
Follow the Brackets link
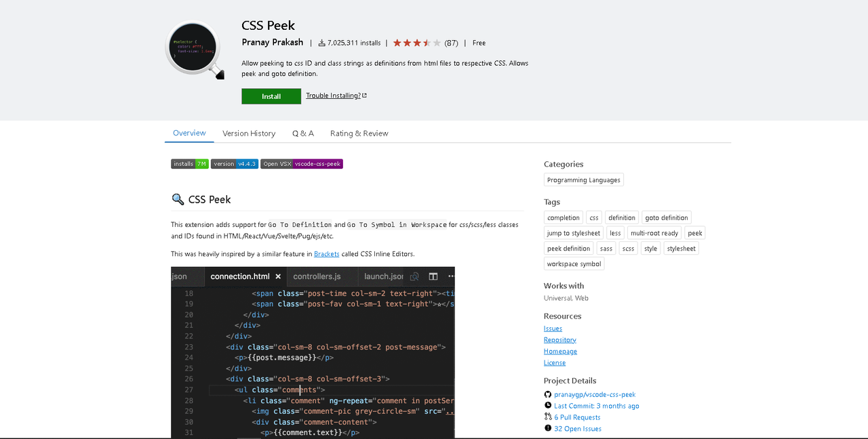[x=327, y=254]
